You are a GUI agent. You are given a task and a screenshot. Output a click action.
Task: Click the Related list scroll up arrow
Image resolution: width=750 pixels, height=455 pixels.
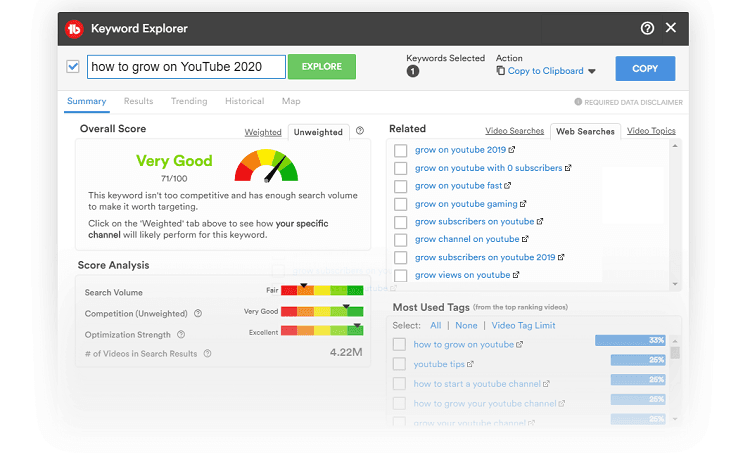click(675, 146)
